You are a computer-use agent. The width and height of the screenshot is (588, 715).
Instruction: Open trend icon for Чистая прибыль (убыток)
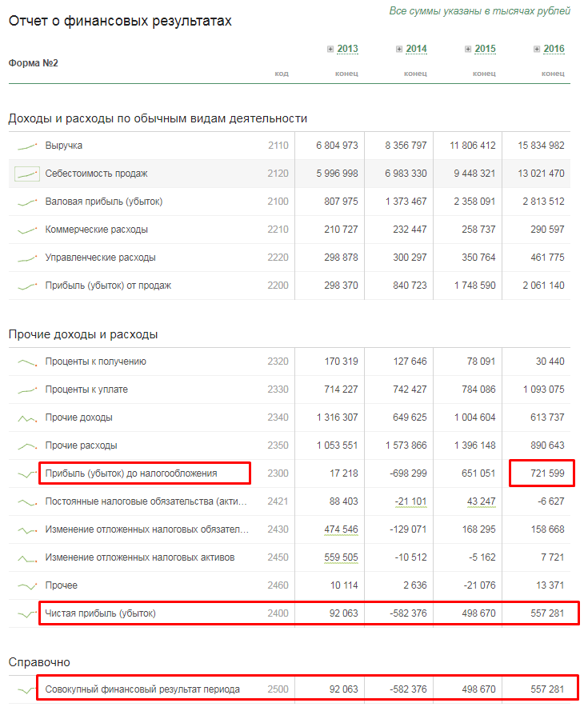pos(27,613)
